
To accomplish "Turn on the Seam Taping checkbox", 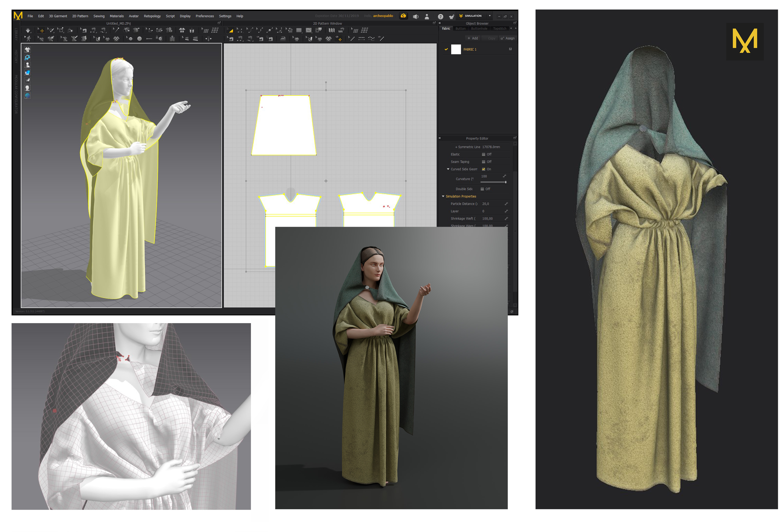I will [484, 162].
